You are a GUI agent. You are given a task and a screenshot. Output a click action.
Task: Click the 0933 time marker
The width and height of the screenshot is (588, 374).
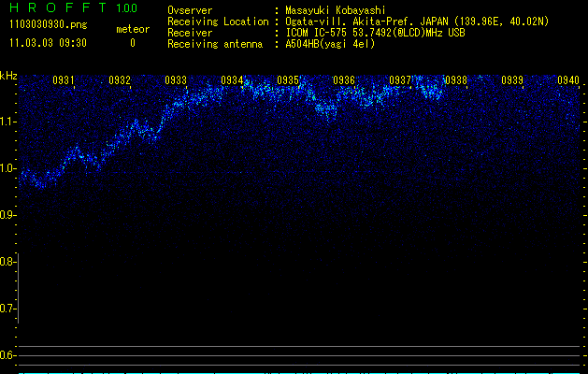[176, 79]
